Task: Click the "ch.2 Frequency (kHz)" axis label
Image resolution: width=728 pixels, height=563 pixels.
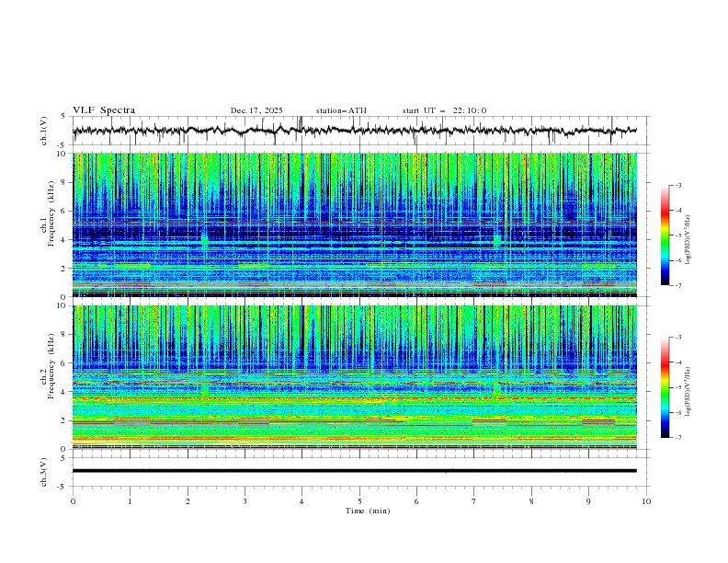Action: pos(48,365)
